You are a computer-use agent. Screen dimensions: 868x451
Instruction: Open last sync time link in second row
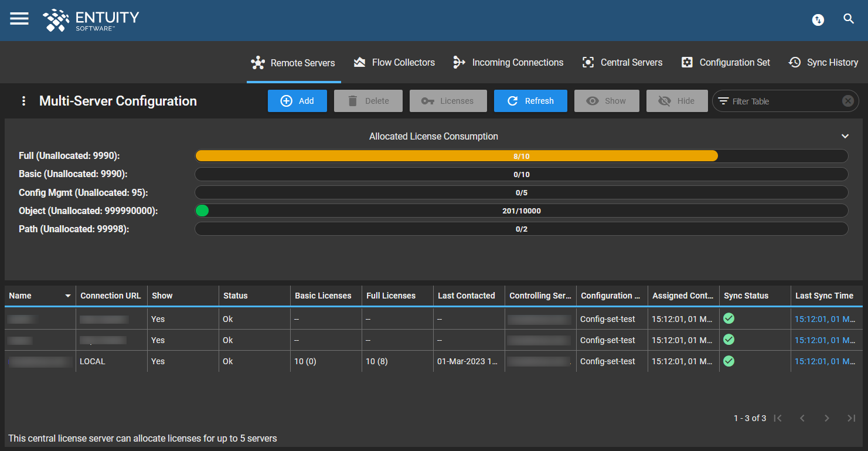[825, 340]
